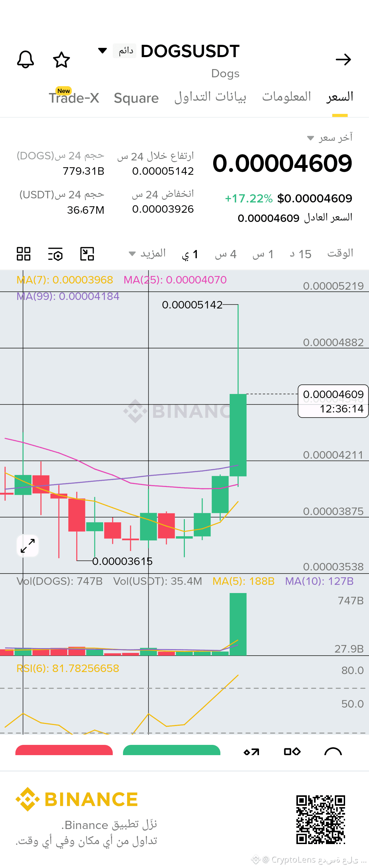Tap the MA(99) indicator label
The image size is (369, 868).
[x=68, y=296]
